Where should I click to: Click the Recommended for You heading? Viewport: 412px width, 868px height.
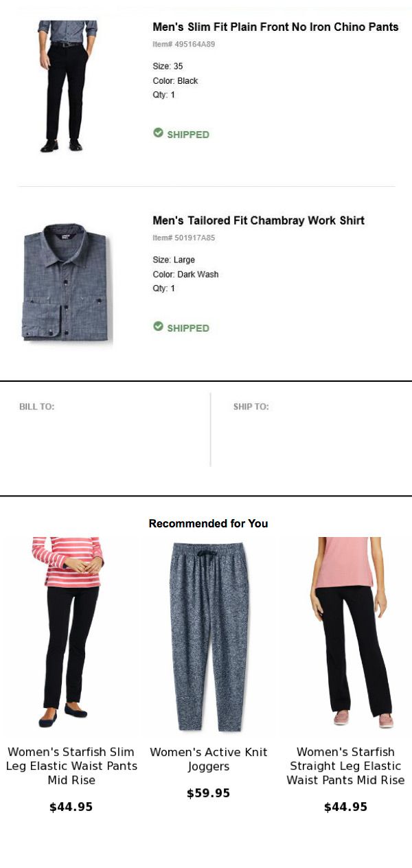click(x=208, y=523)
